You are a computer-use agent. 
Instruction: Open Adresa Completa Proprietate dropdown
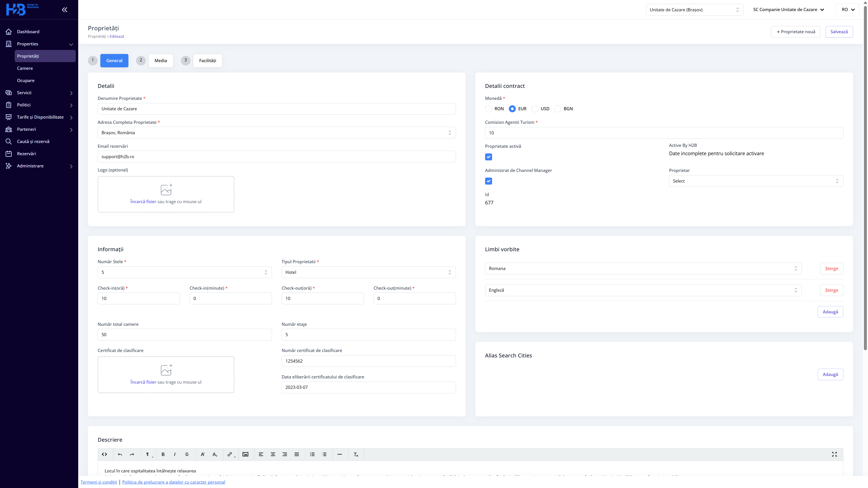[x=277, y=133]
